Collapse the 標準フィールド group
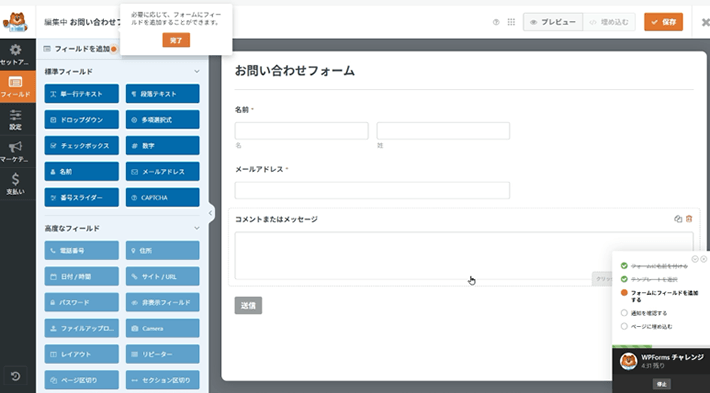 pos(197,71)
